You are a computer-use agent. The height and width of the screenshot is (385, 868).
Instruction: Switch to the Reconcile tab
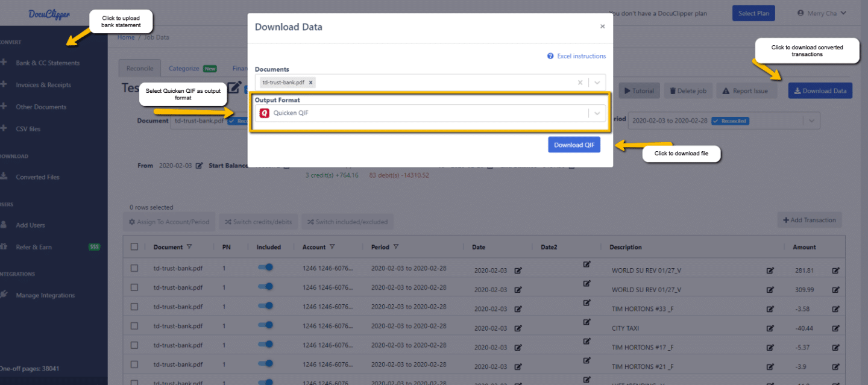pos(140,69)
